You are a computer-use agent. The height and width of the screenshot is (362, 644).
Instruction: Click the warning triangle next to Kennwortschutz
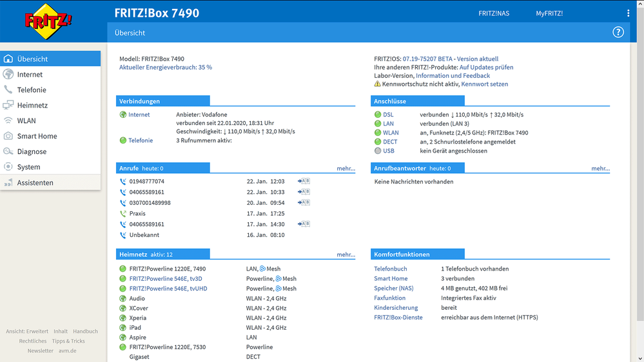click(377, 84)
